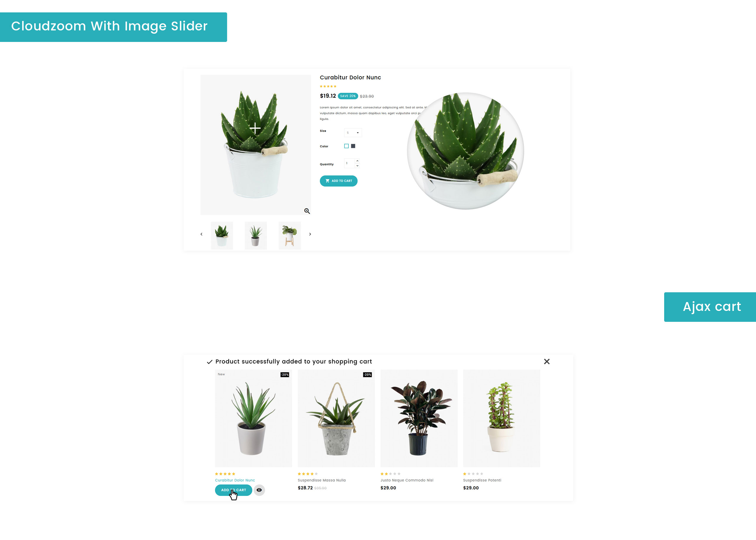Click the quantity input field

point(350,163)
